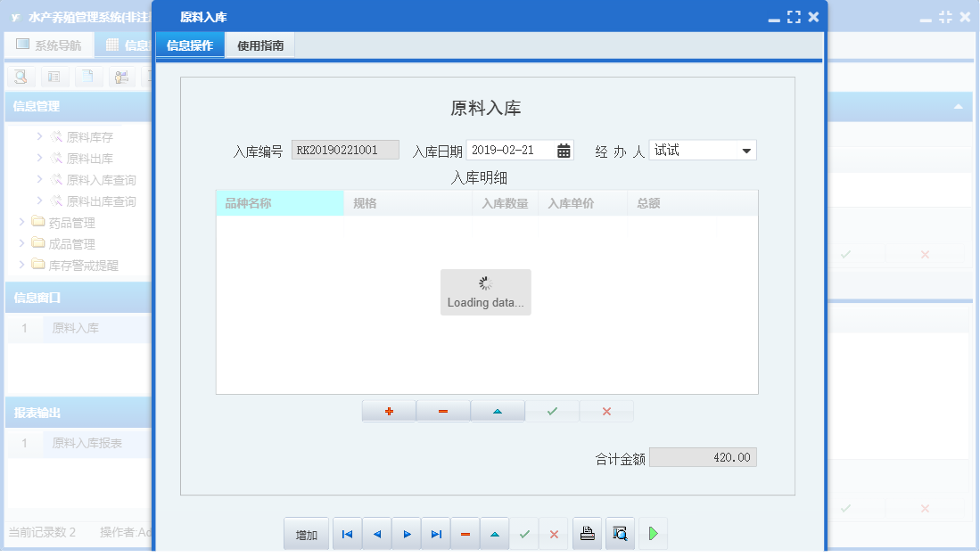
Task: Click the 增加 button
Action: click(306, 533)
